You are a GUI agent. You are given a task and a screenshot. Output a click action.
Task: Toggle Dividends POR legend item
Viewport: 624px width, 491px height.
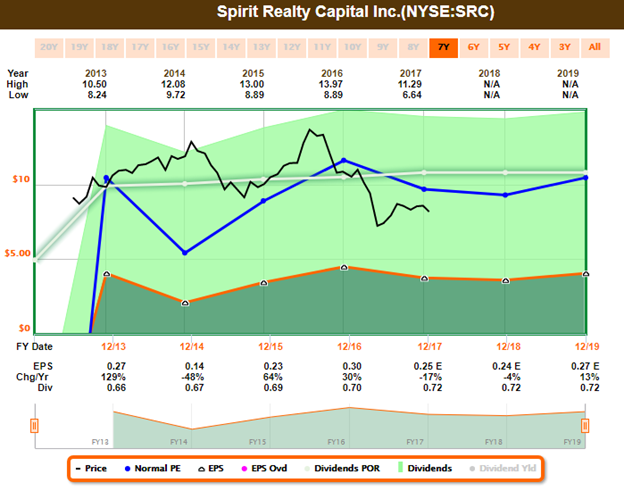(342, 468)
